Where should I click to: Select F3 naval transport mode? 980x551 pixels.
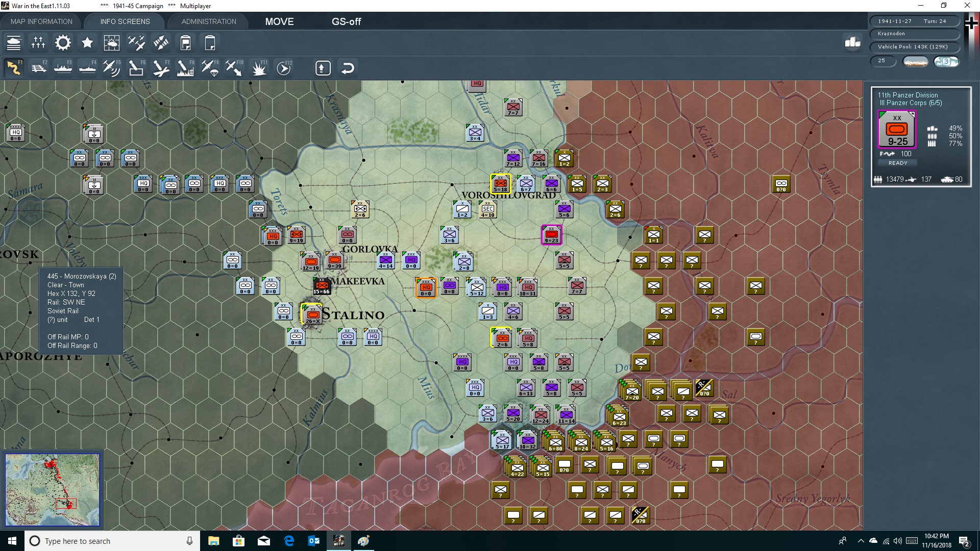tap(63, 68)
